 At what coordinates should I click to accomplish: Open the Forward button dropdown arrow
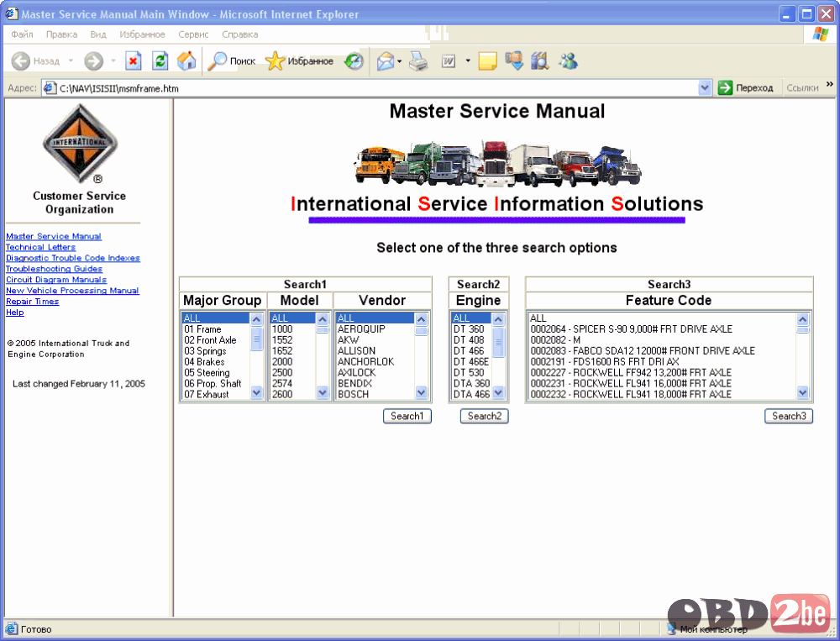[x=113, y=61]
